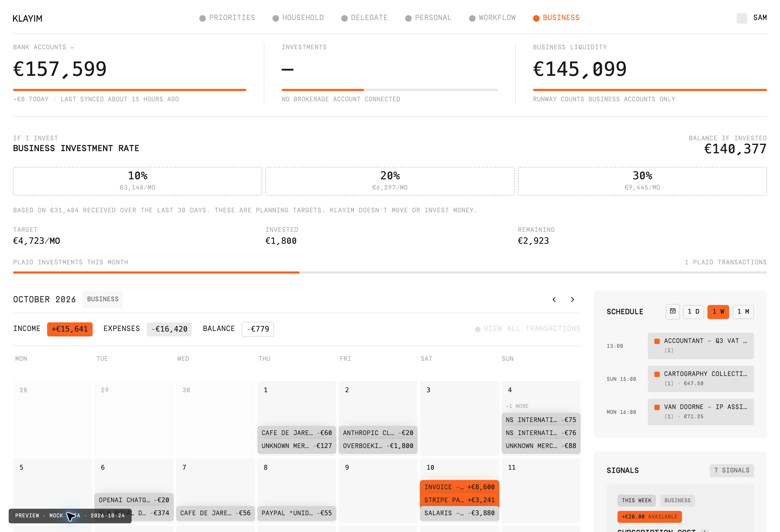Open the 7 Signals badge
Screen dimensions: 780x532
pos(731,471)
